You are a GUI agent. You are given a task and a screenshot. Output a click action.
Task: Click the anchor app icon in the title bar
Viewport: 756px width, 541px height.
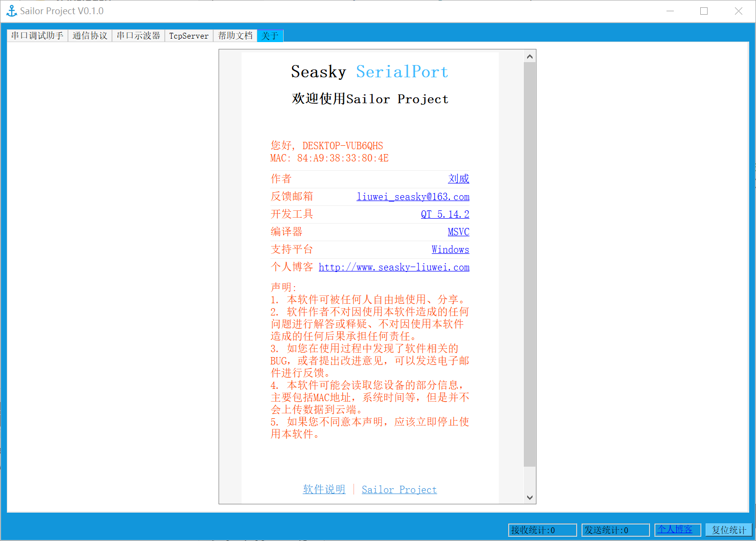12,11
